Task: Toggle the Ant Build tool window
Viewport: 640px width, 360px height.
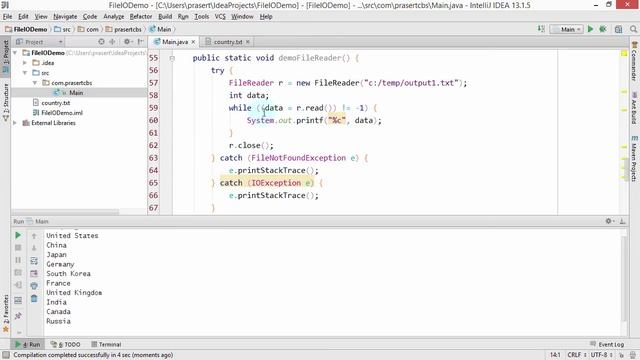Action: click(x=634, y=108)
